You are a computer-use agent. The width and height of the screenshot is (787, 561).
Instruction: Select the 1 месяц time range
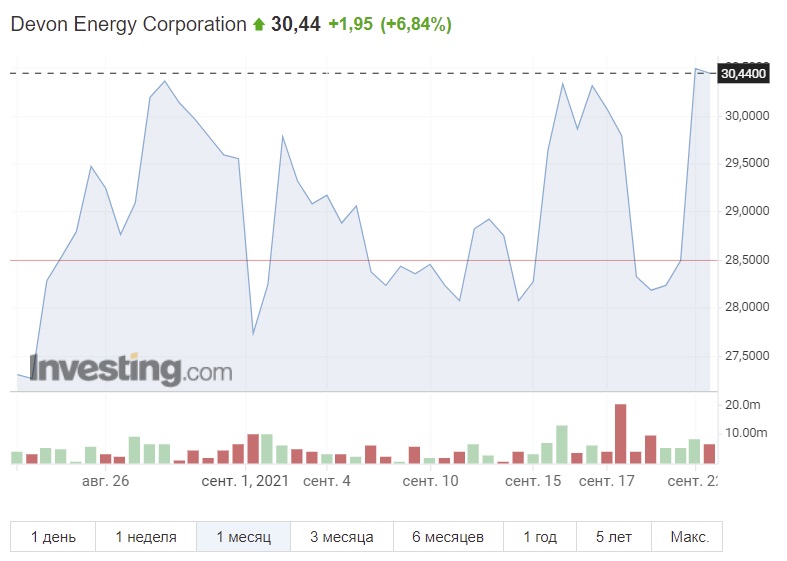click(x=243, y=537)
